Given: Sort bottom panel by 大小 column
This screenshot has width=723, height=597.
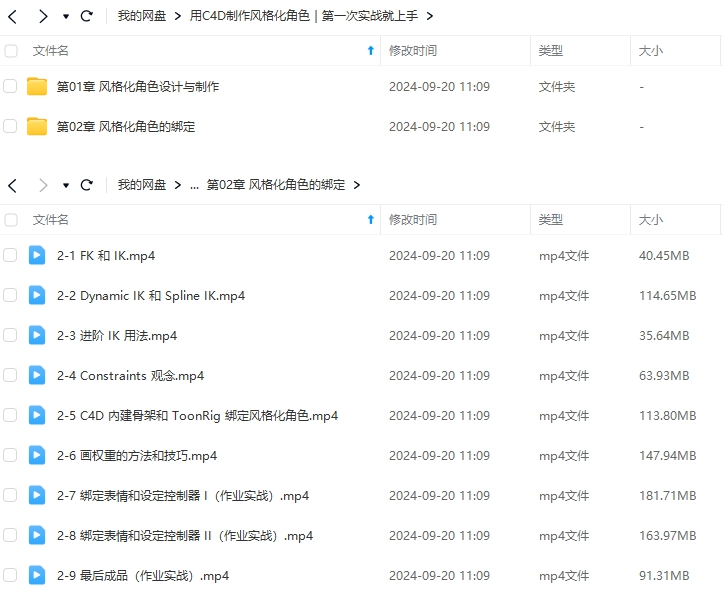Looking at the screenshot, I should (651, 220).
